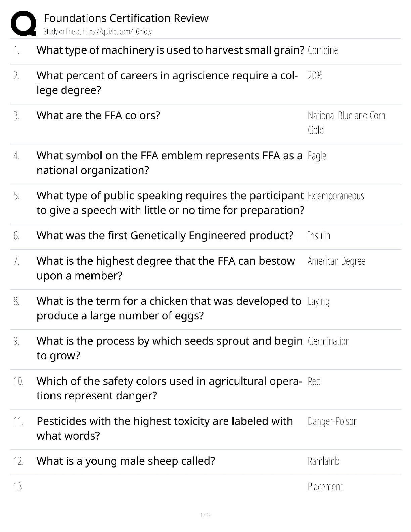Select the agriscience college degree question
The width and height of the screenshot is (411, 532).
click(167, 83)
